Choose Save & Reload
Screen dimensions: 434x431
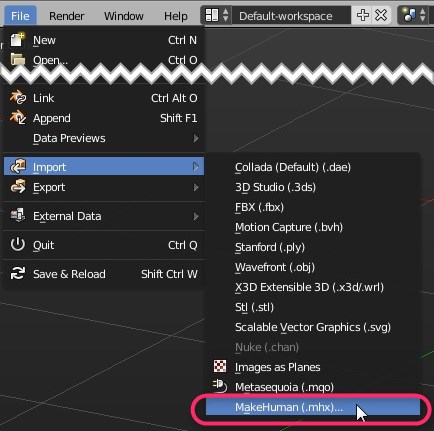click(104, 274)
